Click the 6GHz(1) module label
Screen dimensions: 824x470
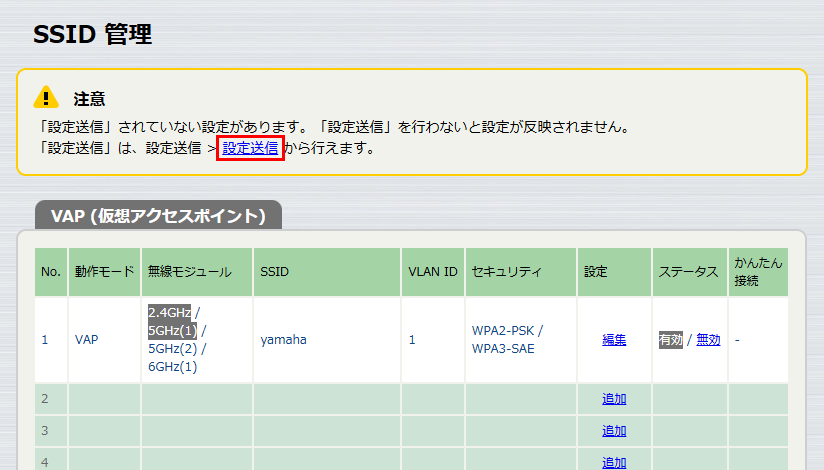point(172,367)
